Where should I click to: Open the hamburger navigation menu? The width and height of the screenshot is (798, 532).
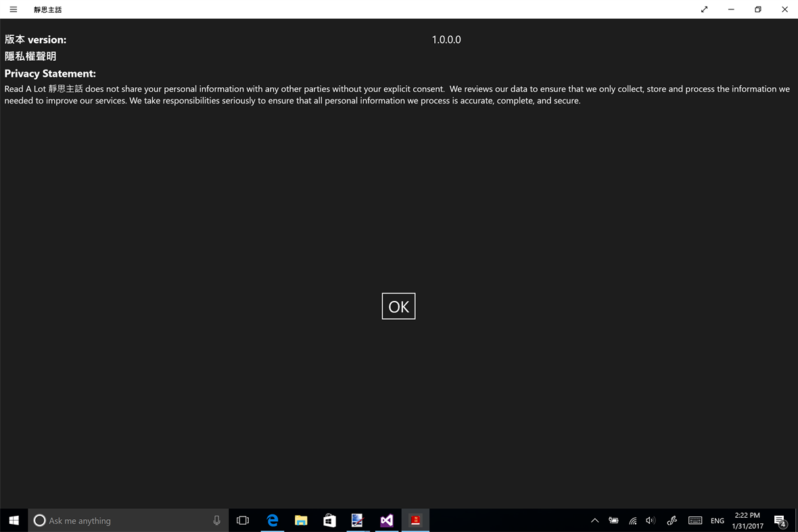pos(13,9)
